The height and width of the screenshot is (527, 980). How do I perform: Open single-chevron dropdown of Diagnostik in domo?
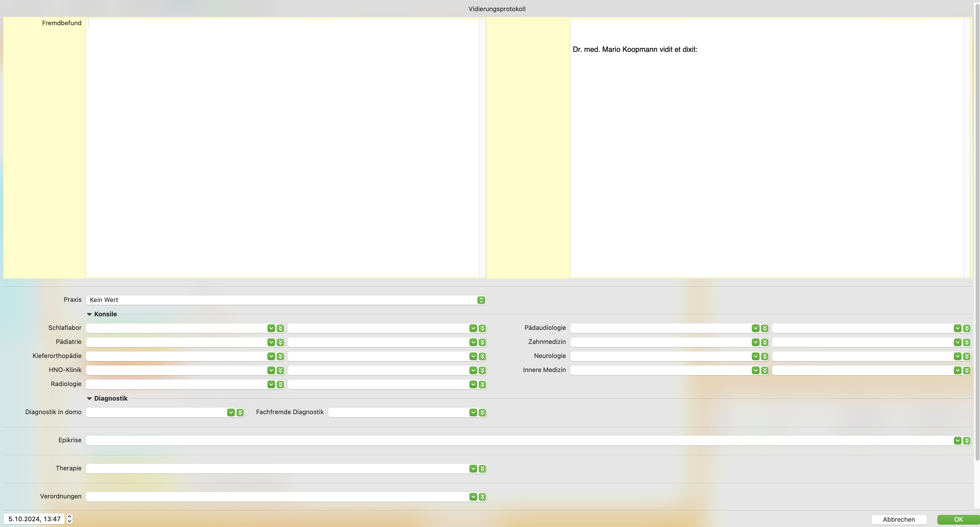231,412
